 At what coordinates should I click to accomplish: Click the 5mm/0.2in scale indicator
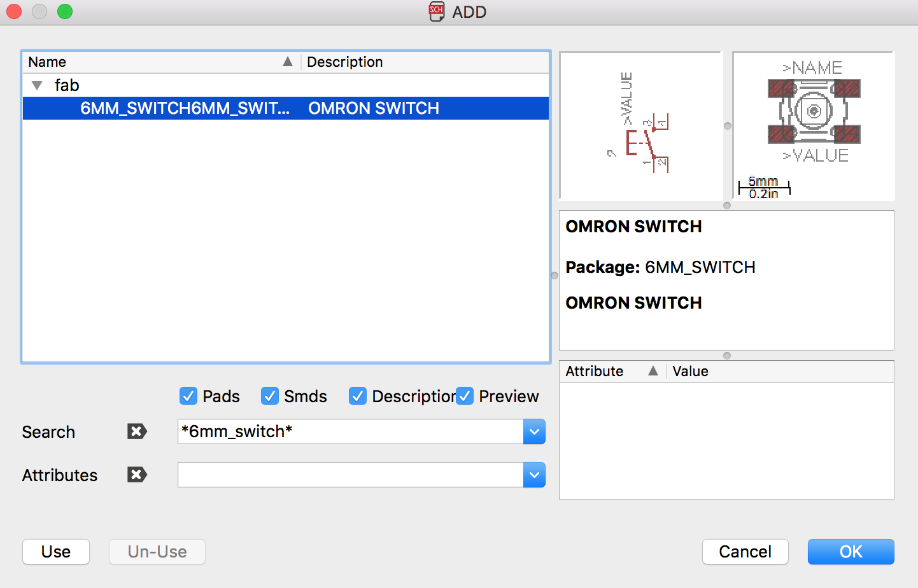(763, 185)
